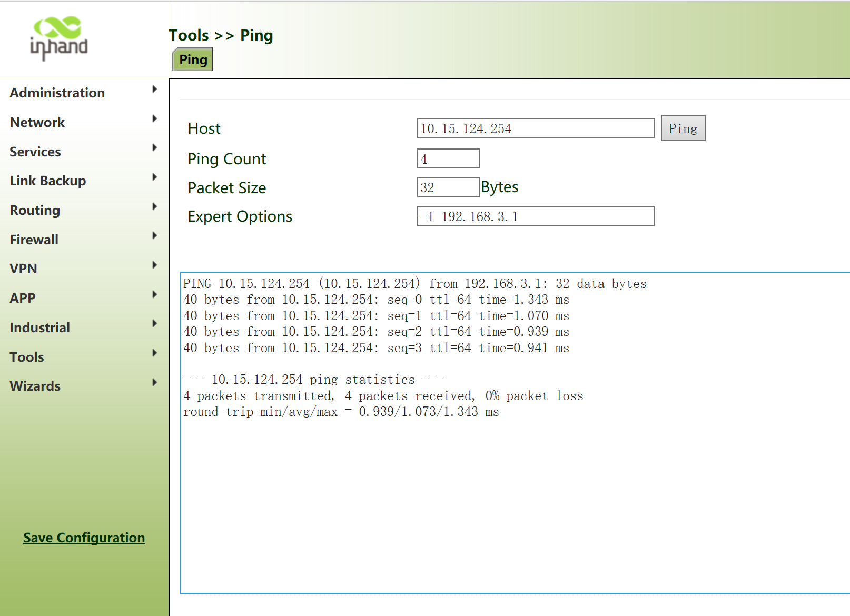This screenshot has width=850, height=616.
Task: Expand the Routing menu
Action: pyautogui.click(x=35, y=210)
